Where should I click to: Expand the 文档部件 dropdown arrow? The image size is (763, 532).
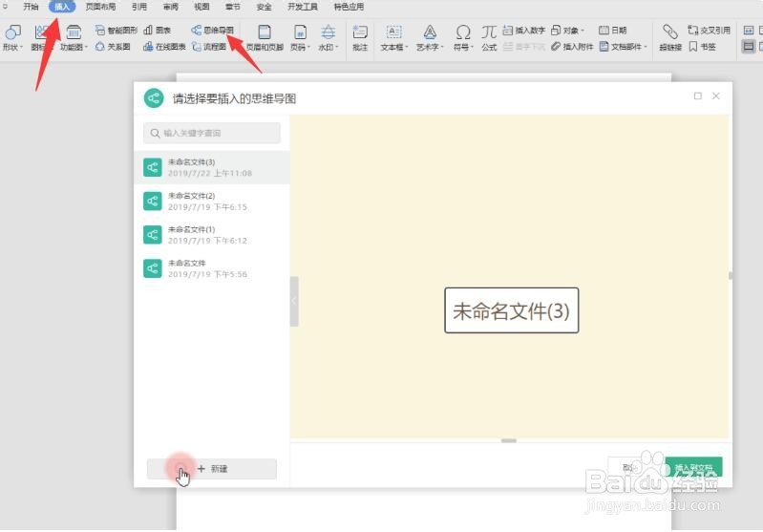tap(646, 47)
